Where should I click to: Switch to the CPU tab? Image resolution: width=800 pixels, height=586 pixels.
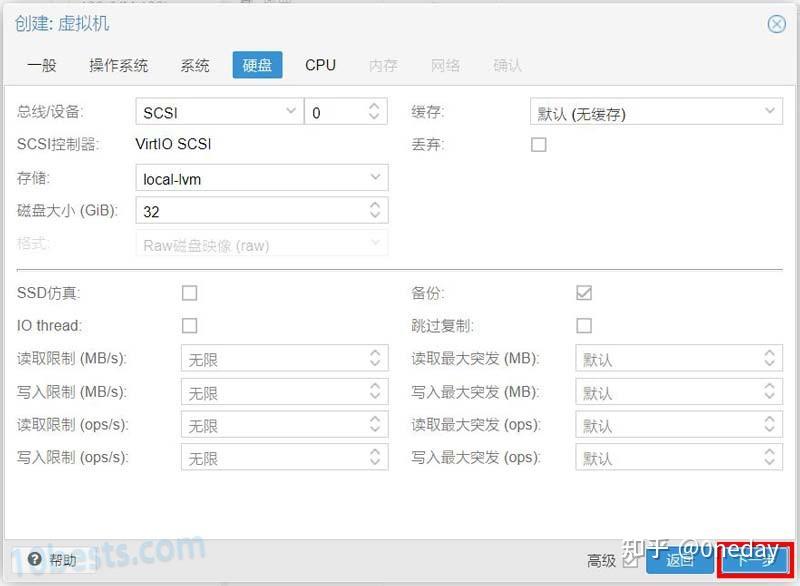[320, 65]
